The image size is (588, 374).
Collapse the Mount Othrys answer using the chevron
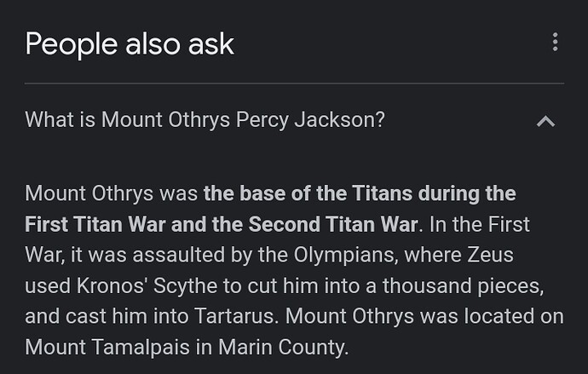(545, 121)
